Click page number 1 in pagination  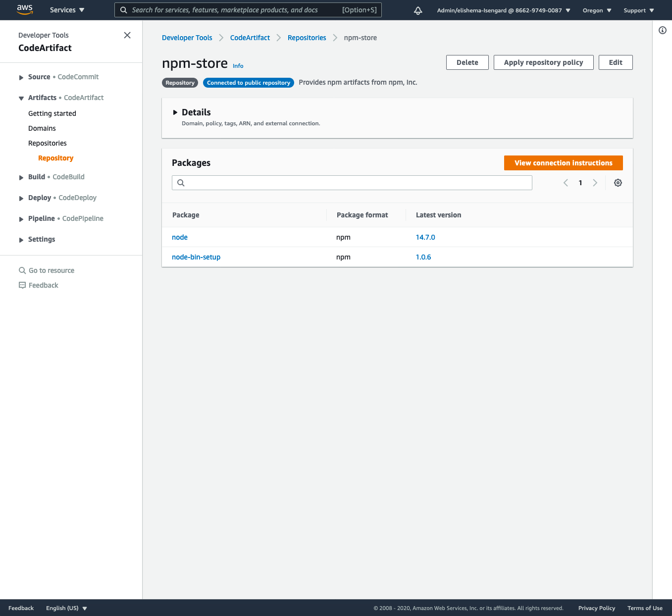tap(580, 183)
